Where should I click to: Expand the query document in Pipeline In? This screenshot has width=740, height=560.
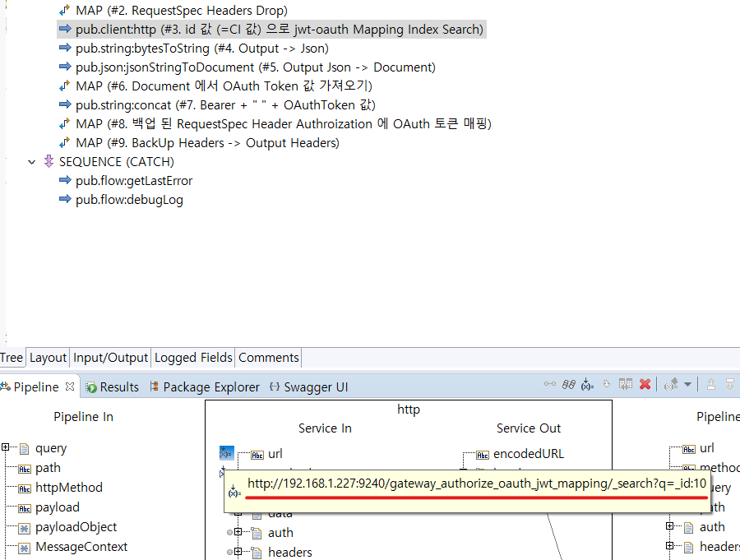click(x=6, y=448)
